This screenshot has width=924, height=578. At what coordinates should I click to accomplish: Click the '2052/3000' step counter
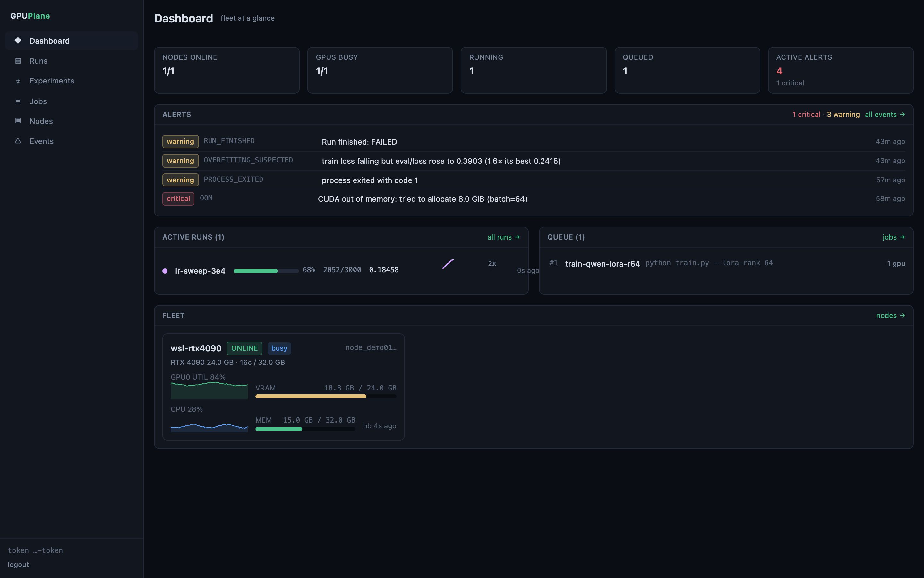pos(342,270)
